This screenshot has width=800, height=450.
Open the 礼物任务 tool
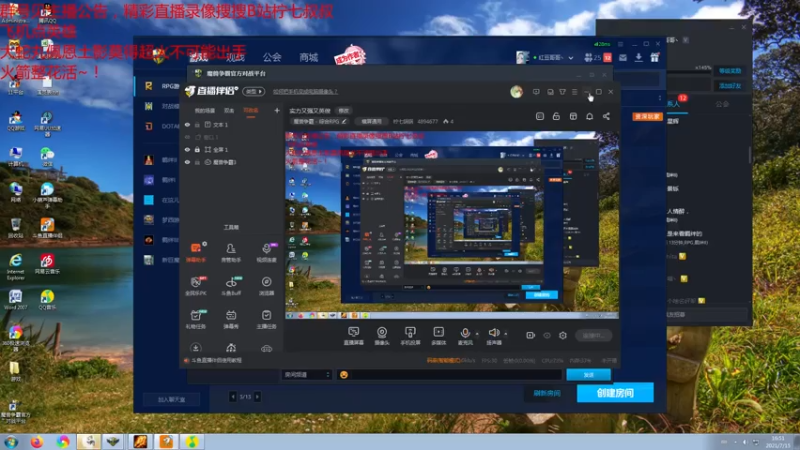196,319
